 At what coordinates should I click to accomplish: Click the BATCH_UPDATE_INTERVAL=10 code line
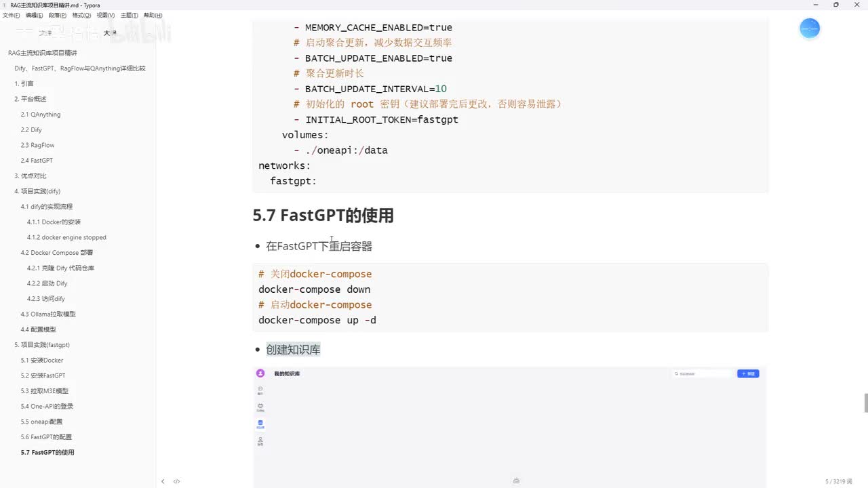(376, 89)
